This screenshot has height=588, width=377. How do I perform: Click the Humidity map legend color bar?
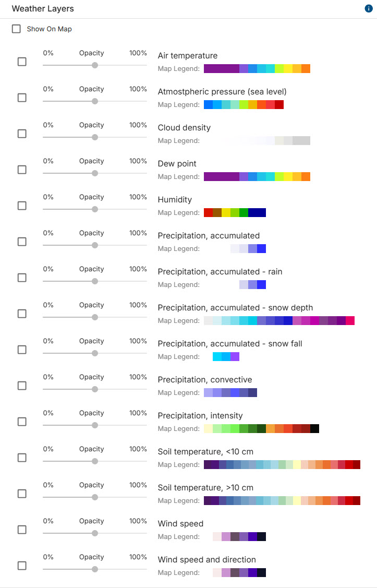235,213
